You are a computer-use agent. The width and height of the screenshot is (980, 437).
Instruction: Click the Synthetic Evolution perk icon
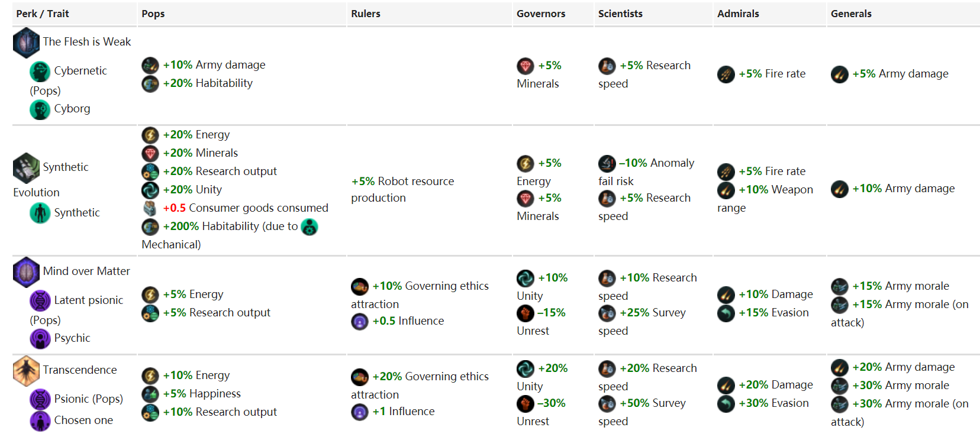26,168
